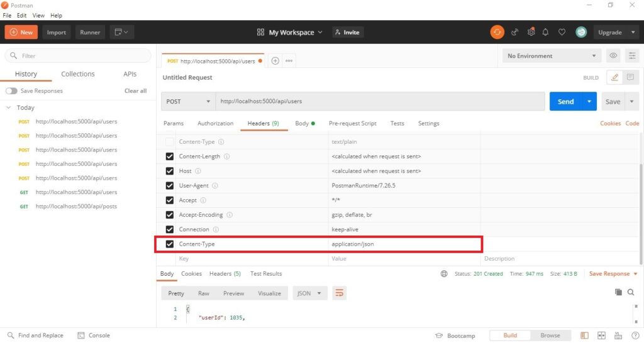Open the POST method dropdown
The image size is (644, 343).
pos(188,101)
